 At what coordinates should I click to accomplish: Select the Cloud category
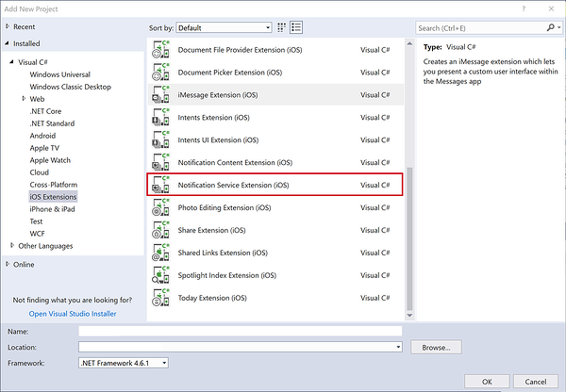click(x=39, y=172)
